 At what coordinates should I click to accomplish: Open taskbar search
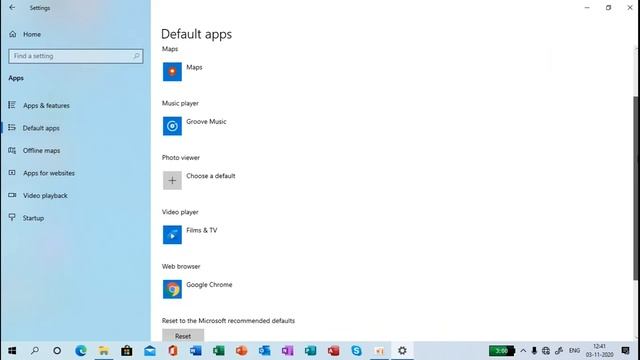[35, 351]
